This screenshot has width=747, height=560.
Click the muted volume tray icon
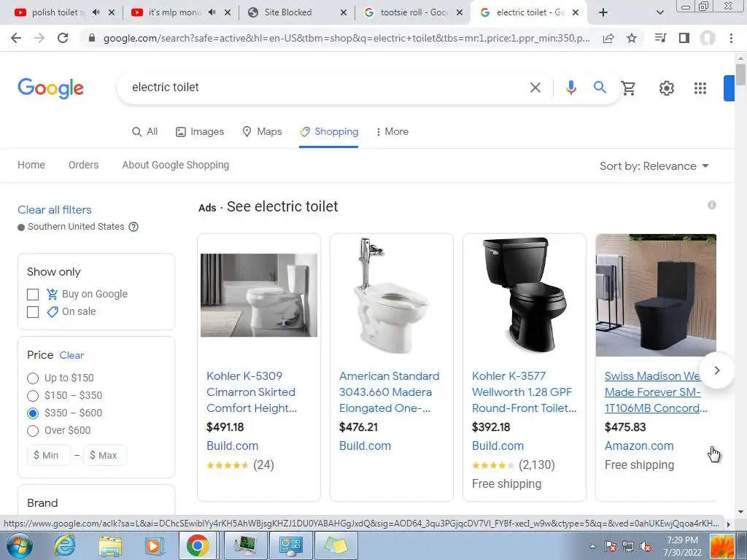[646, 547]
